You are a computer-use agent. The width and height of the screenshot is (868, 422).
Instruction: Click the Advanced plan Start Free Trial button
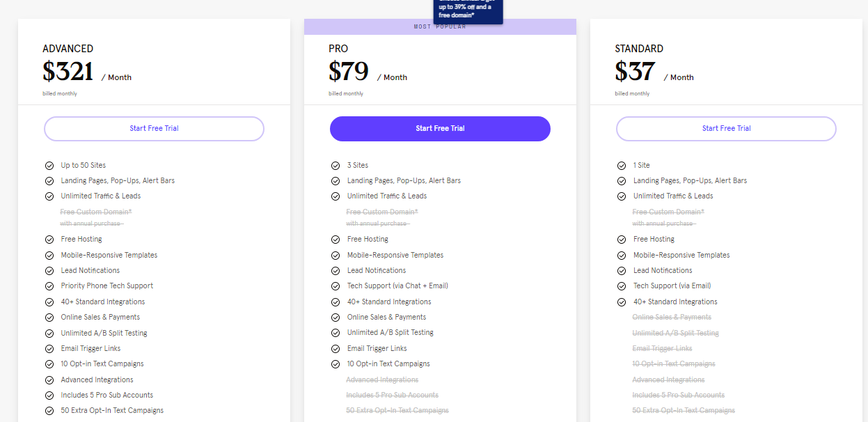[x=154, y=129]
